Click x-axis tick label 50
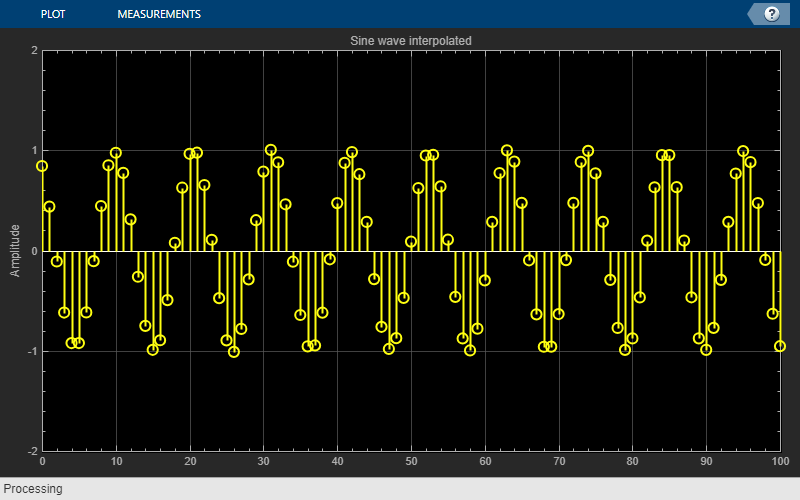The image size is (800, 500). pos(411,461)
